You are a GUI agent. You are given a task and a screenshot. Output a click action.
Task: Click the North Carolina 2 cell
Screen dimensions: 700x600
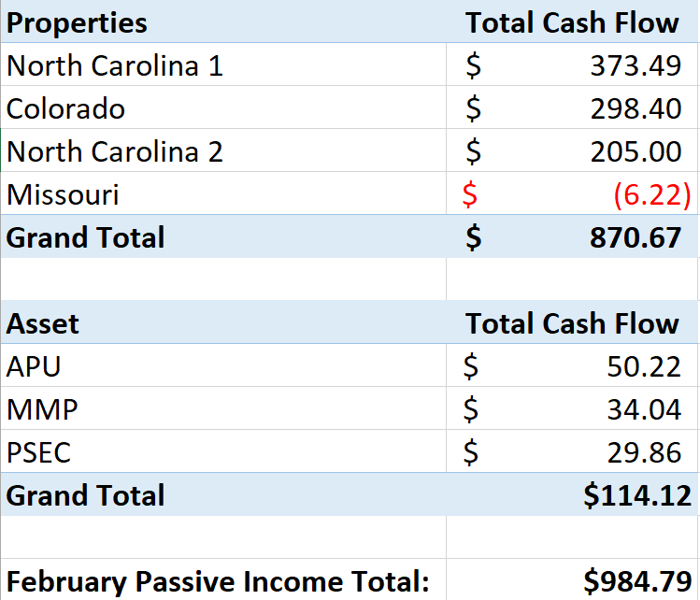[x=223, y=150]
